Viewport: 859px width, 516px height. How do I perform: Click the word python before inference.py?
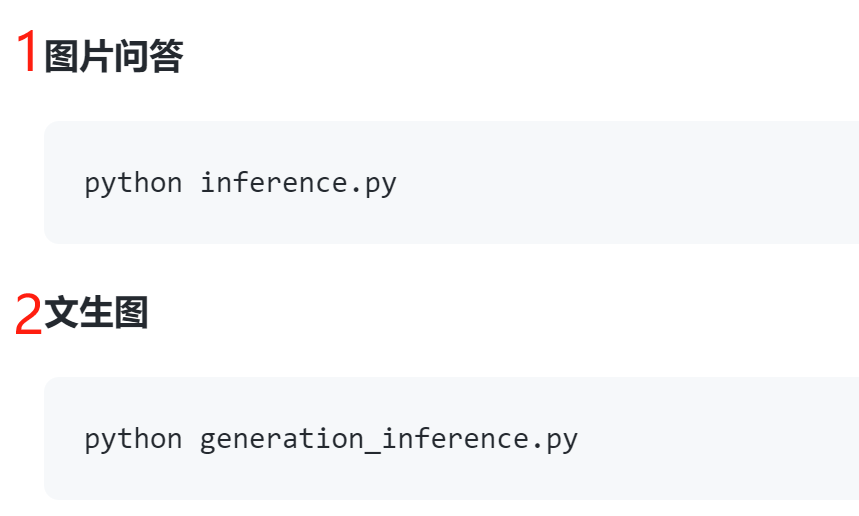[133, 184]
